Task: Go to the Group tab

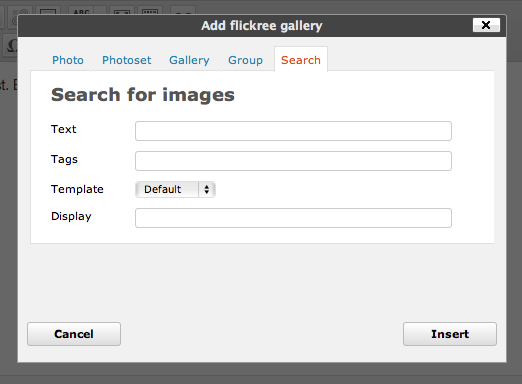Action: click(245, 60)
